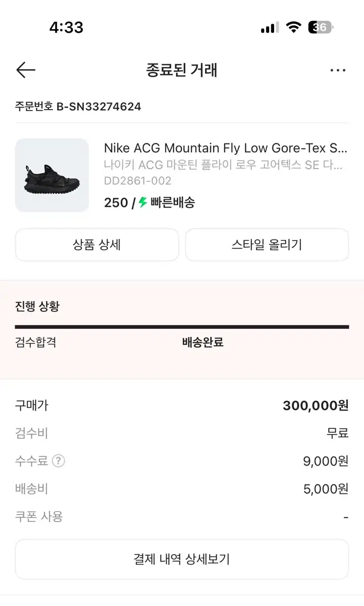Open the three-dot more options menu
The height and width of the screenshot is (606, 364).
338,70
